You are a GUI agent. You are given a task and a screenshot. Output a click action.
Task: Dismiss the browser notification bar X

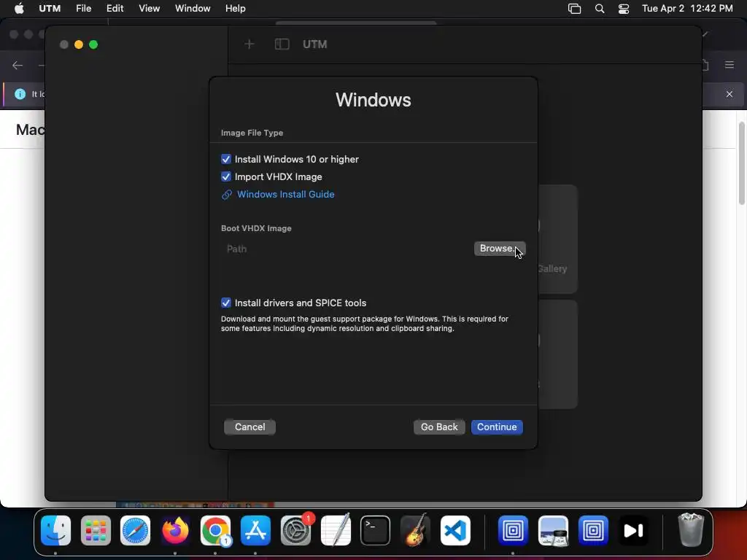(x=729, y=94)
